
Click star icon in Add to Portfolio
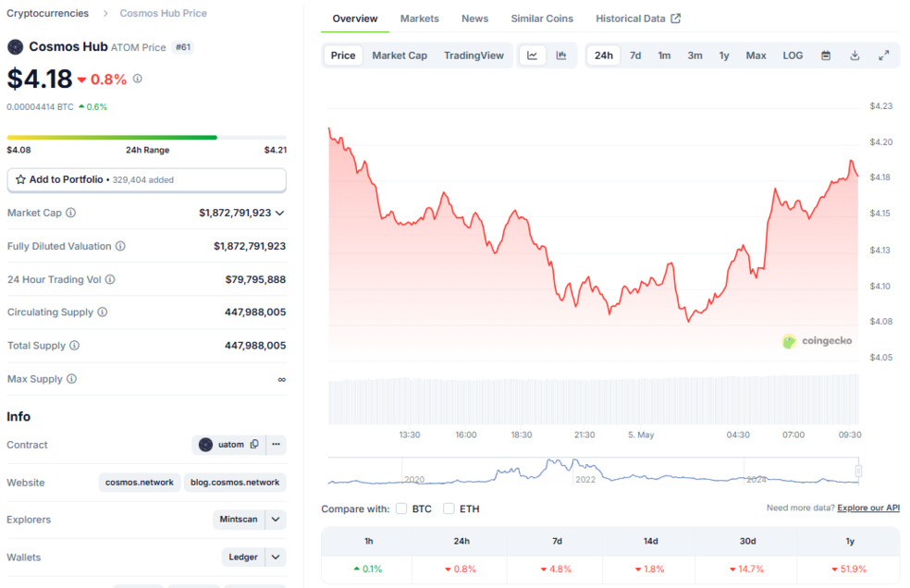(20, 179)
